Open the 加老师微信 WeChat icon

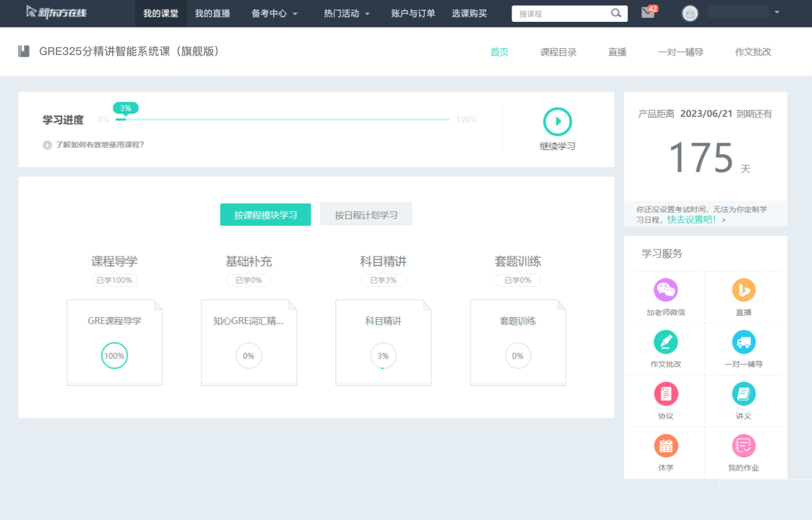pyautogui.click(x=665, y=290)
